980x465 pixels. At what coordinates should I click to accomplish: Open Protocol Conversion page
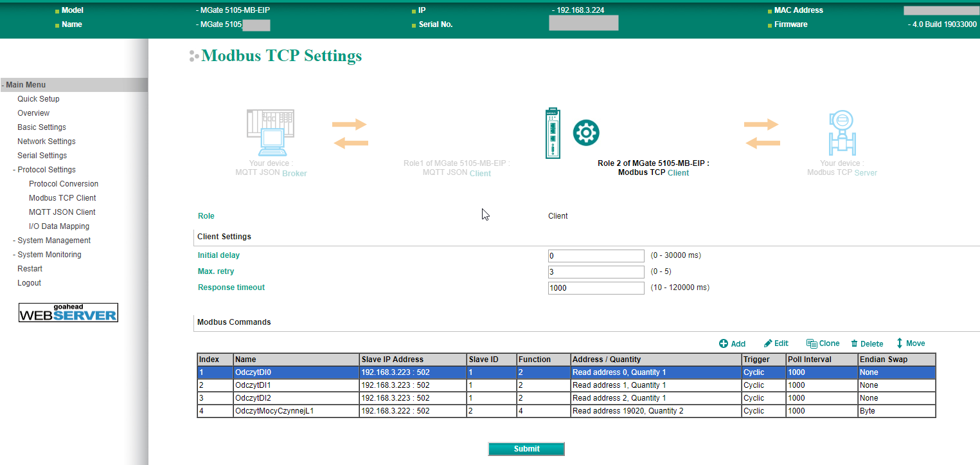64,184
